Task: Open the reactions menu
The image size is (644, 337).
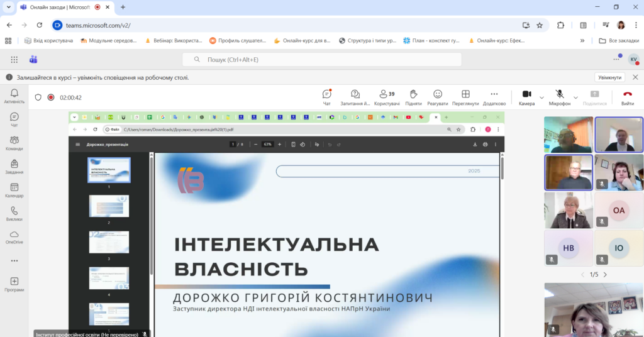Action: [x=437, y=97]
